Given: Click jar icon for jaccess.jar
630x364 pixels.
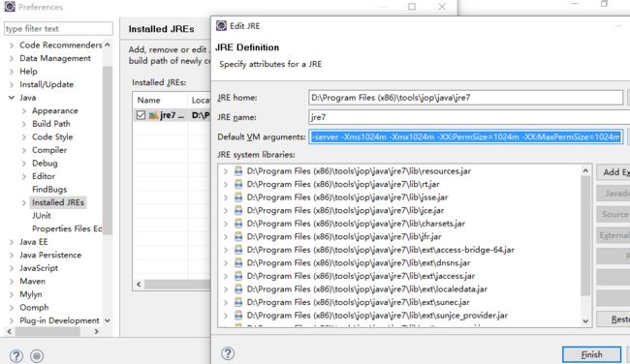Looking at the screenshot, I should (x=238, y=276).
